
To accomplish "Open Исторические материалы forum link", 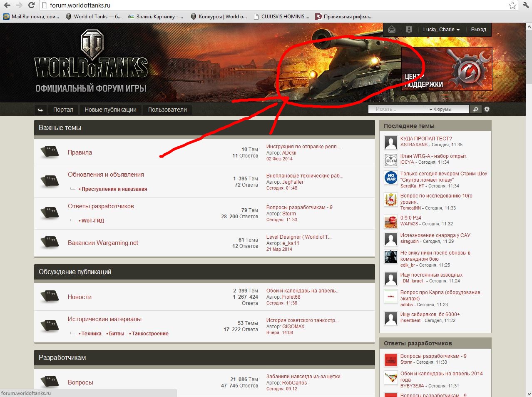I will [104, 319].
